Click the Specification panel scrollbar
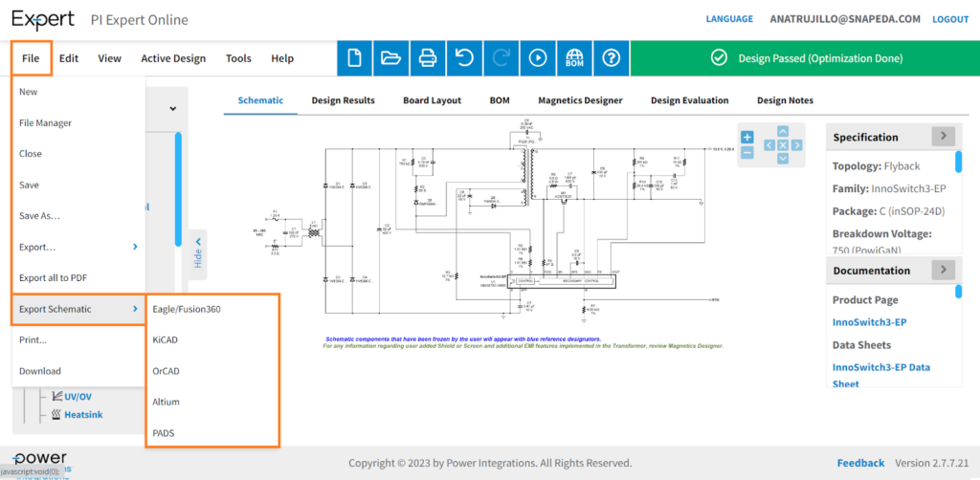Image resolution: width=980 pixels, height=480 pixels. pos(958,161)
